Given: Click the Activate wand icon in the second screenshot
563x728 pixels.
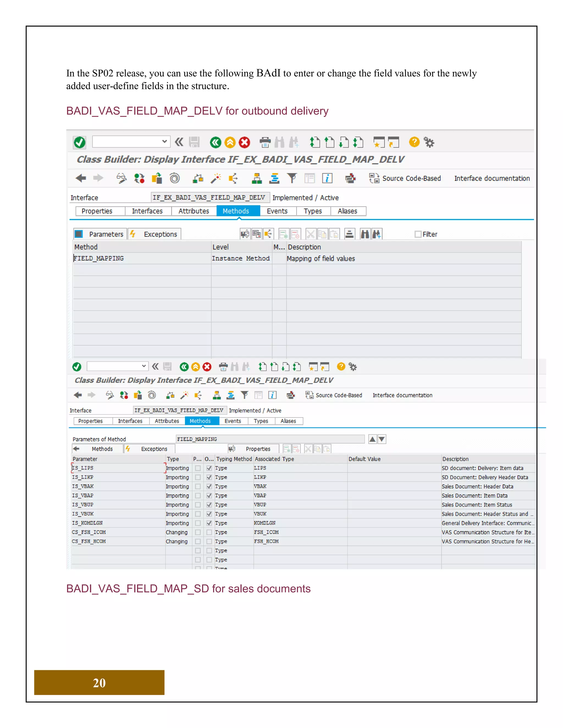Looking at the screenshot, I should [x=184, y=395].
